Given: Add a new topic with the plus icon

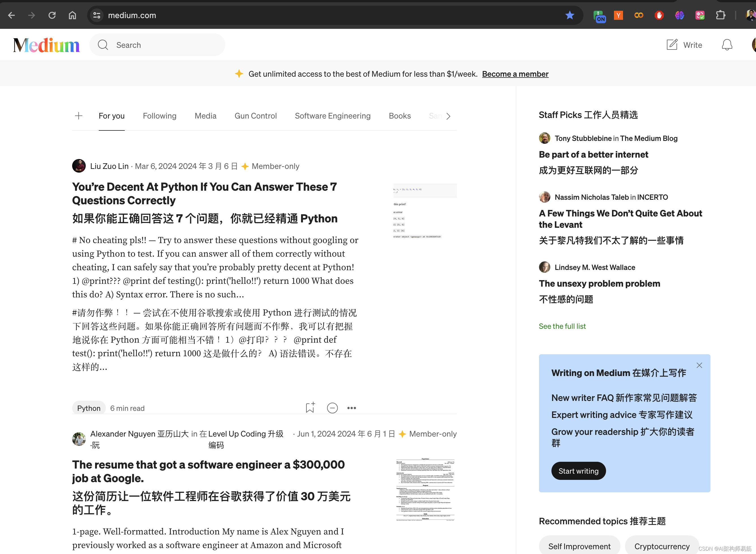Looking at the screenshot, I should point(78,116).
